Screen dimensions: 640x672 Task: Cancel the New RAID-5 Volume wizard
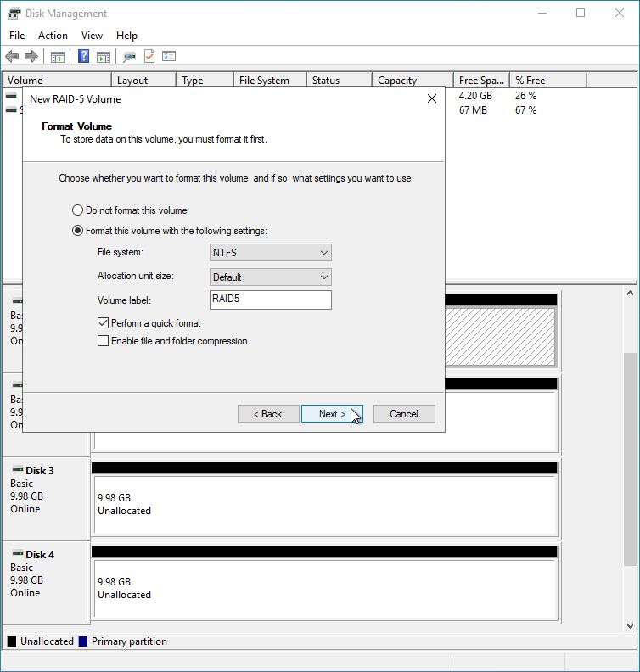pyautogui.click(x=404, y=413)
